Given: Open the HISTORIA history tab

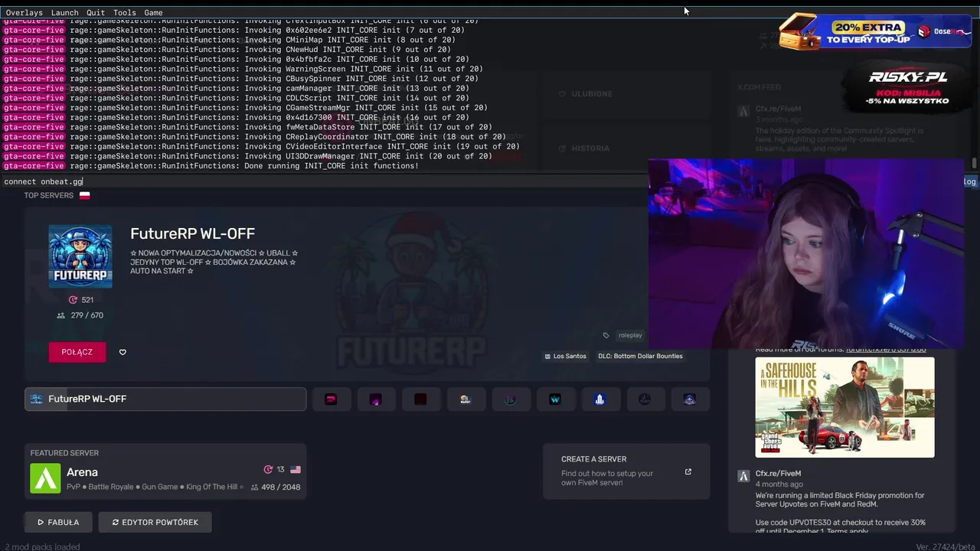Looking at the screenshot, I should tap(584, 148).
